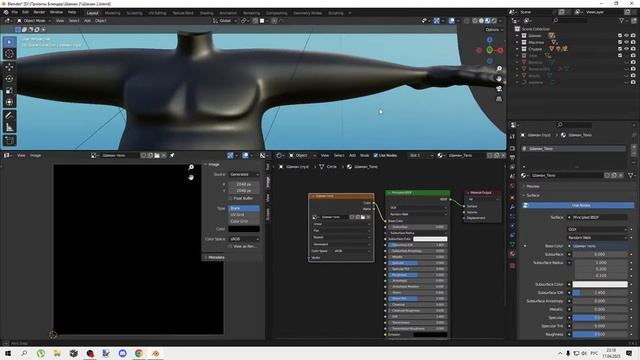The width and height of the screenshot is (640, 360).
Task: Enable the Float Buffer checkbox
Action: (x=230, y=198)
